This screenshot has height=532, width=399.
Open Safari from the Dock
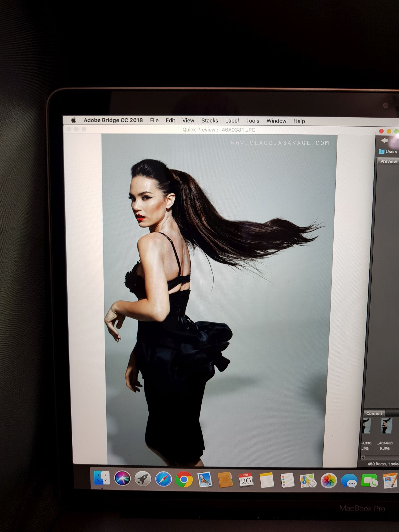point(163,479)
